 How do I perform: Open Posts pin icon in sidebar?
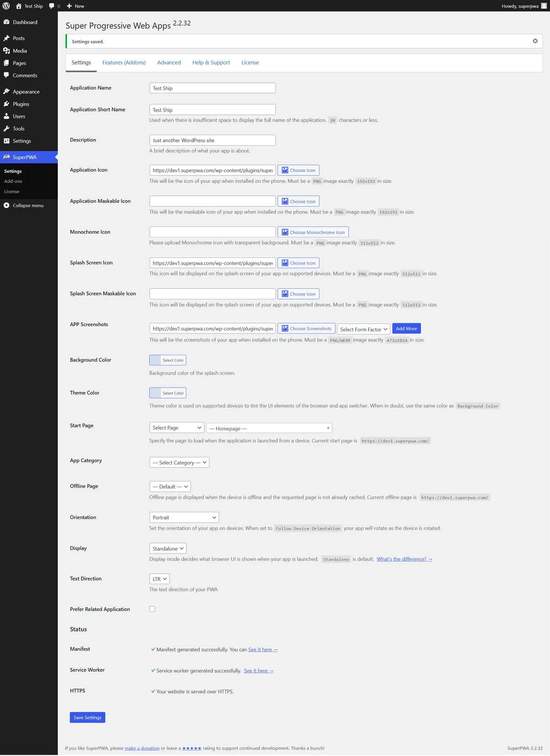(x=6, y=38)
